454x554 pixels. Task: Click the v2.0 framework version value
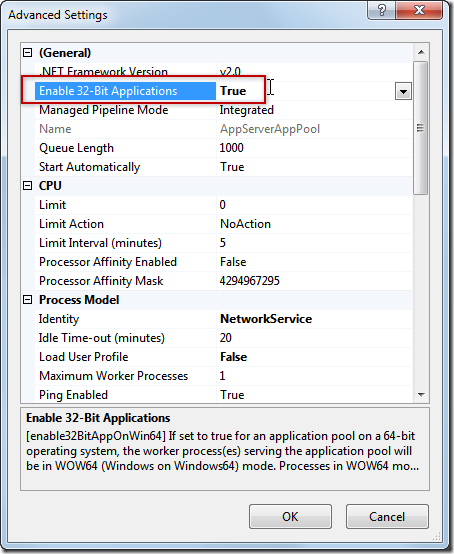(x=230, y=72)
